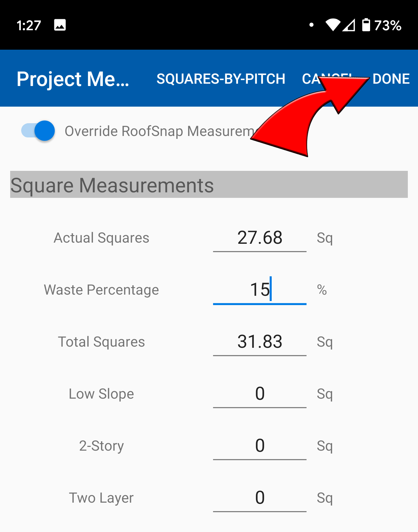Tap the Square Measurements section header
418x532 pixels.
pyautogui.click(x=209, y=185)
